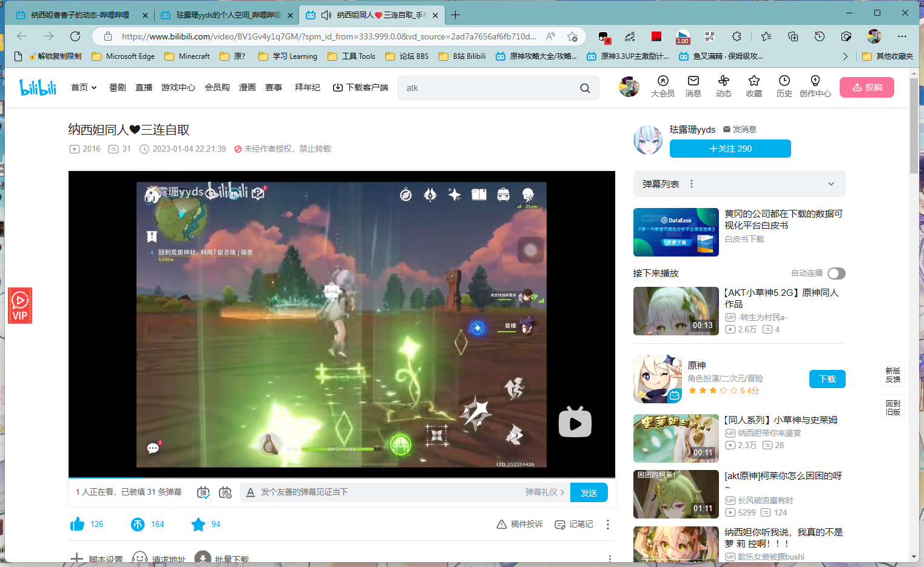Toggle 自动连播 autoplay switch
The image size is (924, 567).
coord(837,273)
